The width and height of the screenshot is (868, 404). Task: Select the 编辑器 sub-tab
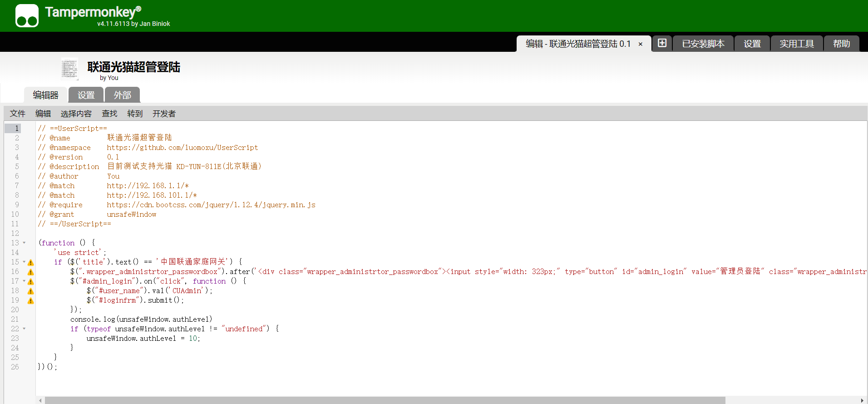coord(46,95)
